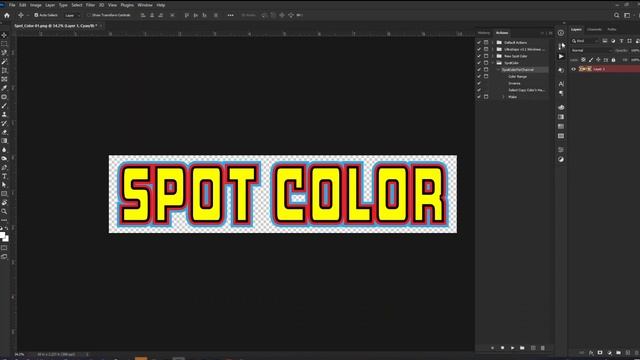Open the three-dots more options in the options bar
Viewport: 640px width, 360px height.
(231, 15)
